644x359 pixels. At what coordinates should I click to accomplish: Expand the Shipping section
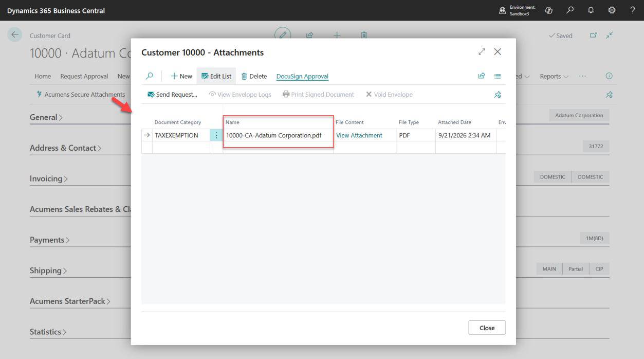48,271
